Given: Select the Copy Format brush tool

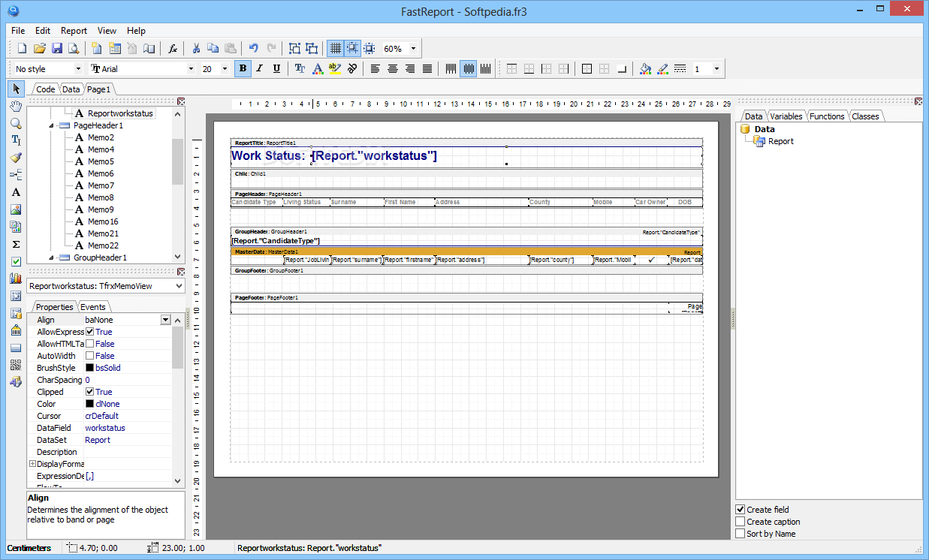Looking at the screenshot, I should [16, 158].
